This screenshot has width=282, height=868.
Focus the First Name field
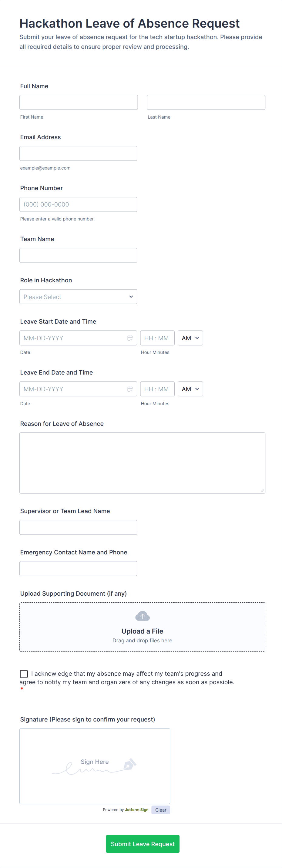pos(79,103)
